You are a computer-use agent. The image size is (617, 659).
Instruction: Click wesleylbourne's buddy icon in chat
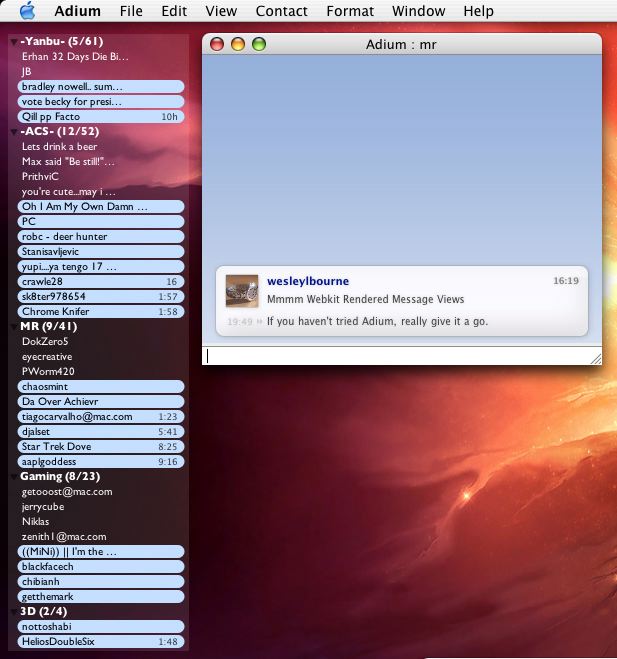tap(242, 291)
